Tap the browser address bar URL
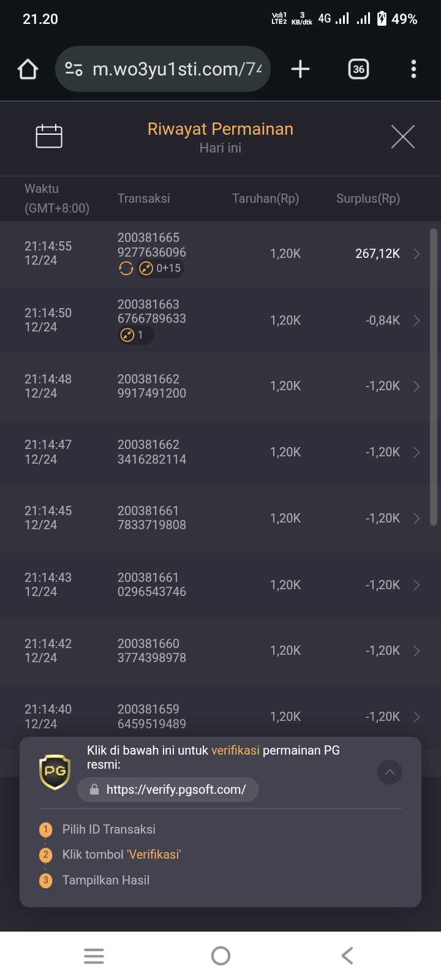This screenshot has height=980, width=441. point(176,69)
